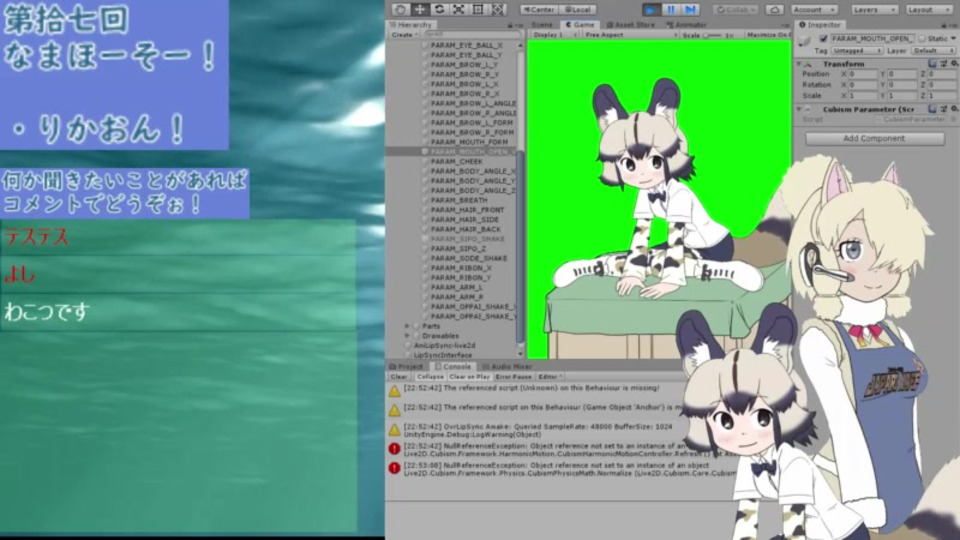Screen dimensions: 960x540
Task: Open the Create dropdown in Hierarchy
Action: (x=404, y=36)
